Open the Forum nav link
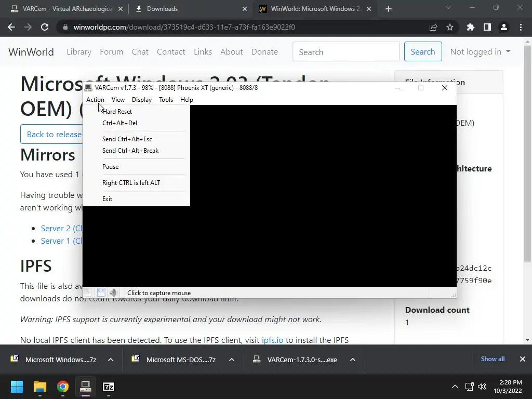Image resolution: width=532 pixels, height=399 pixels. pos(111,52)
